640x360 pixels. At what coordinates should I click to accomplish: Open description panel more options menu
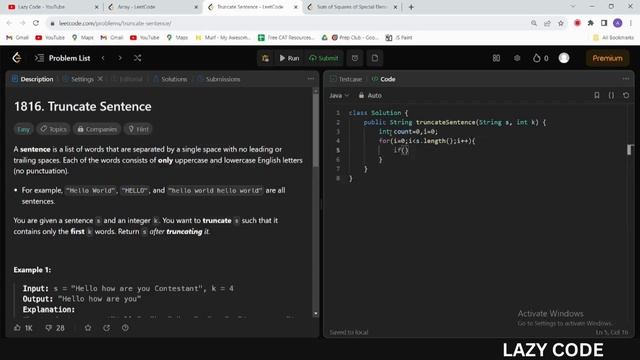coord(311,79)
